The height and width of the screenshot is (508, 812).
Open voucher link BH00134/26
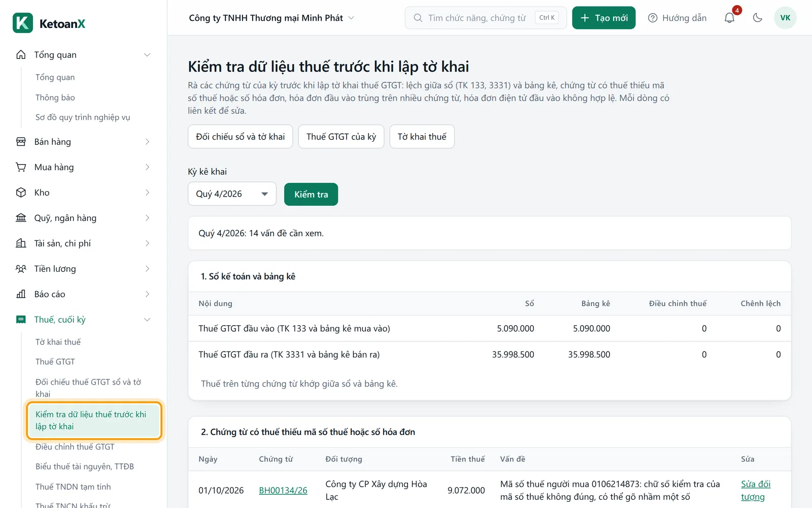click(283, 490)
